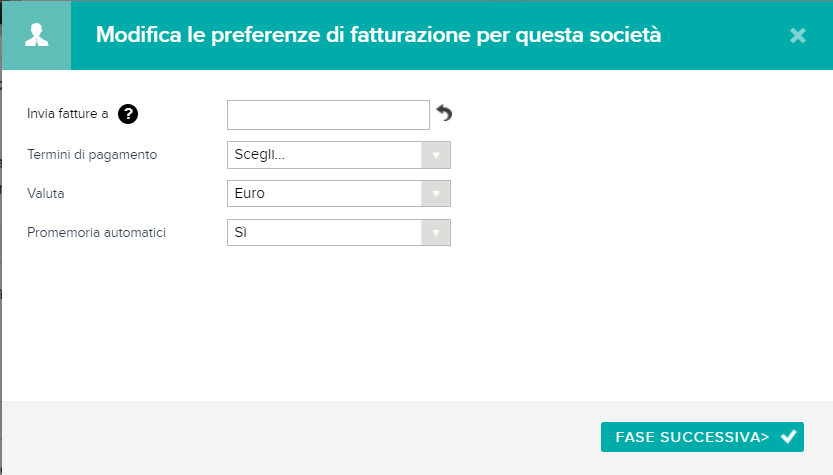Focus the Invia fatture a text field
The width and height of the screenshot is (833, 475).
point(328,115)
